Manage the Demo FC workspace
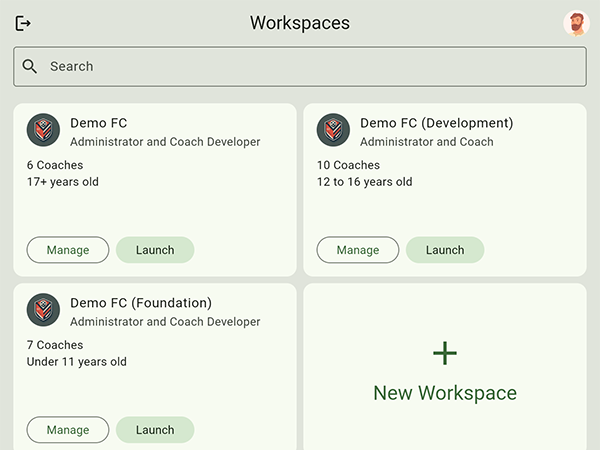Image resolution: width=600 pixels, height=450 pixels. point(68,250)
